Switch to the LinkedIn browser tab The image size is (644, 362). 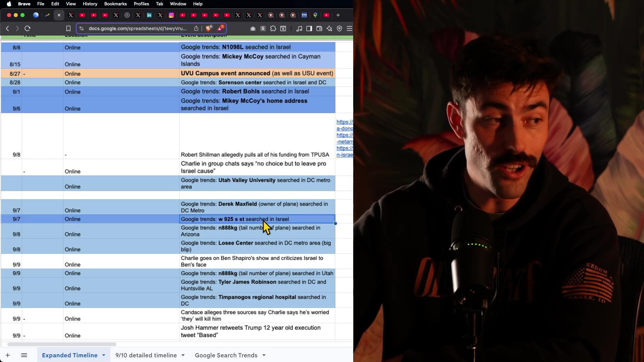[149, 15]
